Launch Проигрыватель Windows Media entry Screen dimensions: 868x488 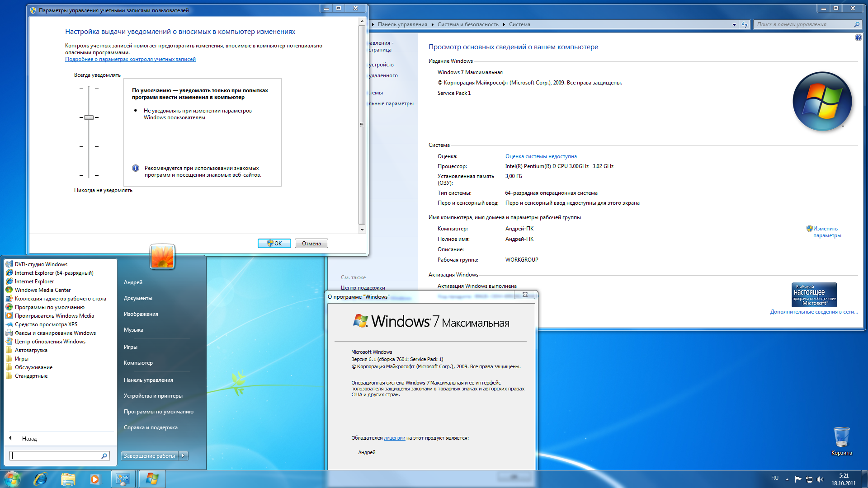point(54,316)
